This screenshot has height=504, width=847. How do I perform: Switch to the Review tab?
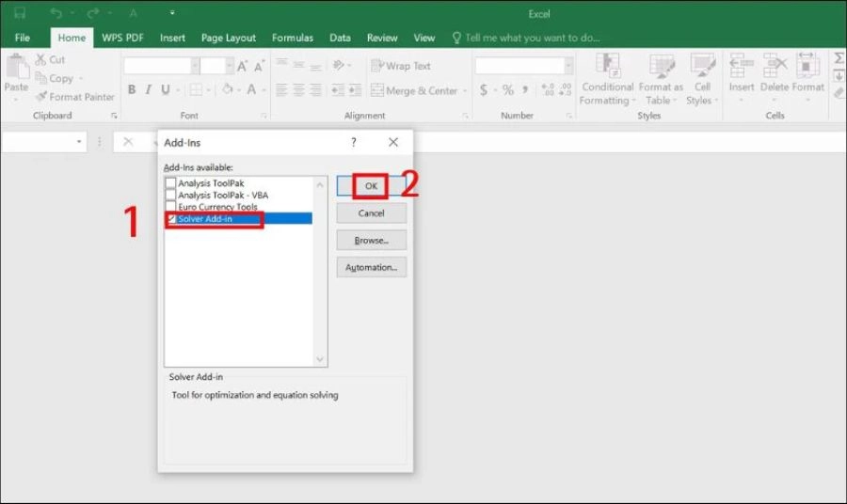[x=382, y=38]
